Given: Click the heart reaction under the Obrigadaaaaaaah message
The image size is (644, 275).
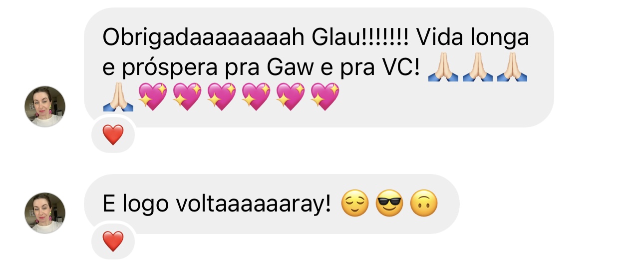Looking at the screenshot, I should [113, 135].
